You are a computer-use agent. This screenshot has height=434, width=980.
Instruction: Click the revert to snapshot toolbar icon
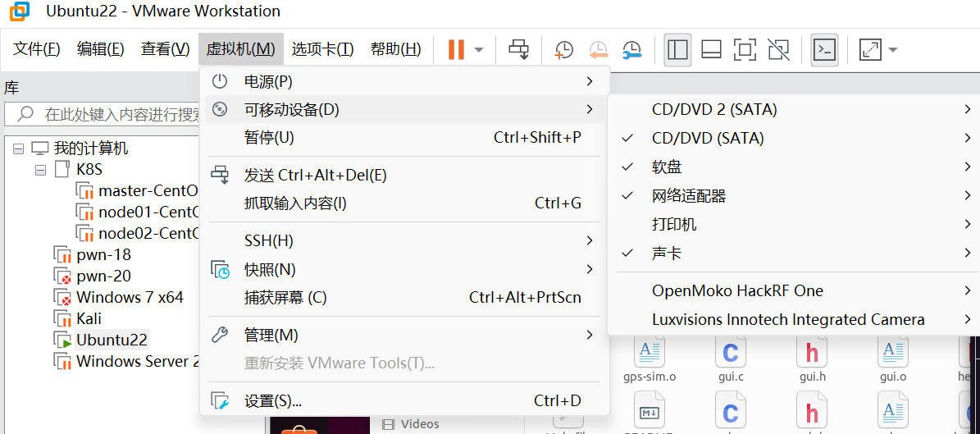(598, 49)
